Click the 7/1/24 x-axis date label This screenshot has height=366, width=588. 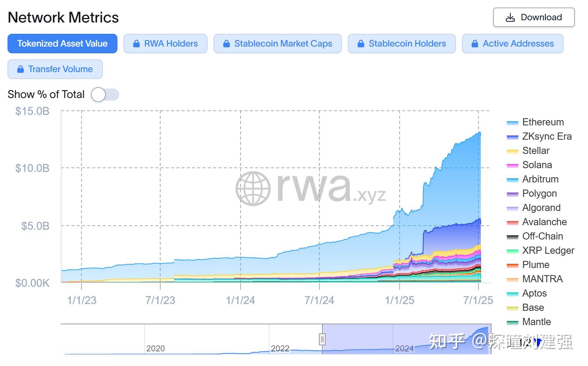(x=319, y=300)
